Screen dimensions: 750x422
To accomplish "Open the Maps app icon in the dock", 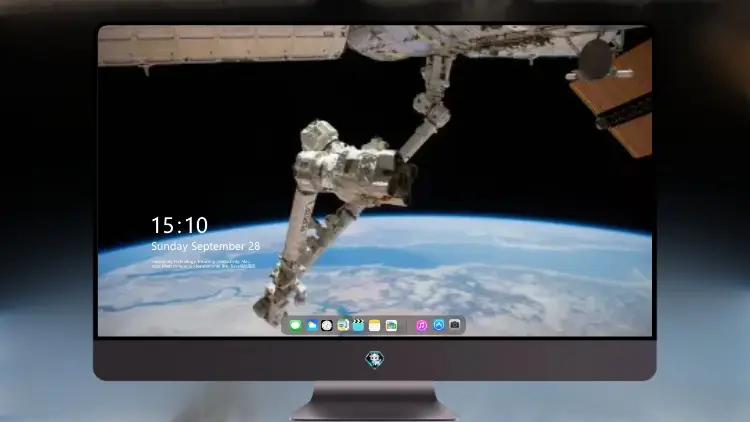I will pyautogui.click(x=343, y=325).
